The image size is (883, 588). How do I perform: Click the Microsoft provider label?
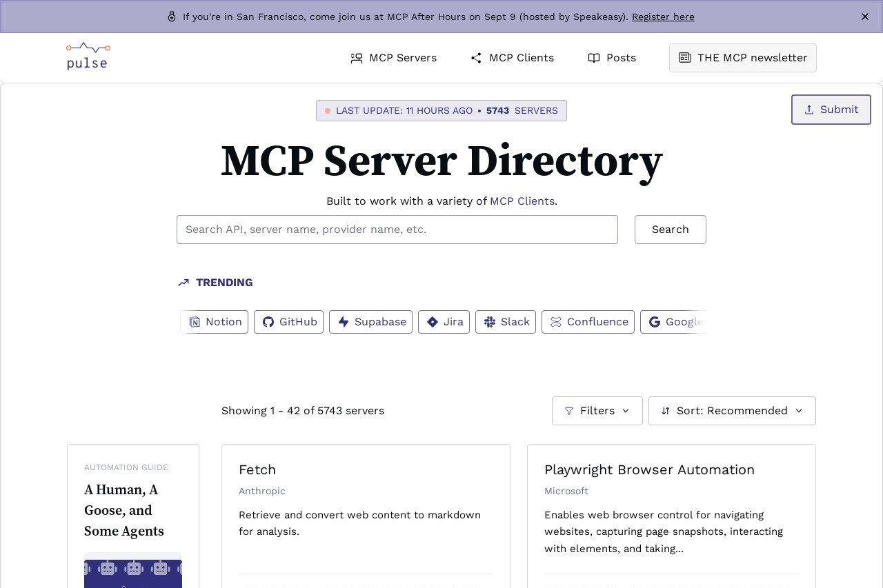pos(566,491)
